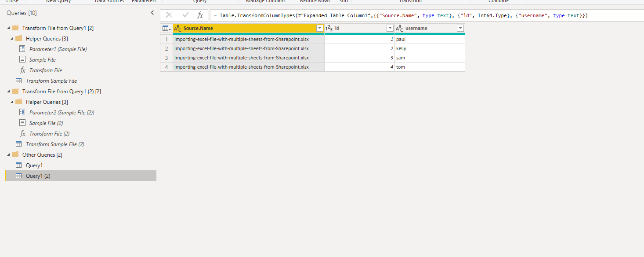Click folder icon of Transform File from Query1 [2]

tap(15, 28)
